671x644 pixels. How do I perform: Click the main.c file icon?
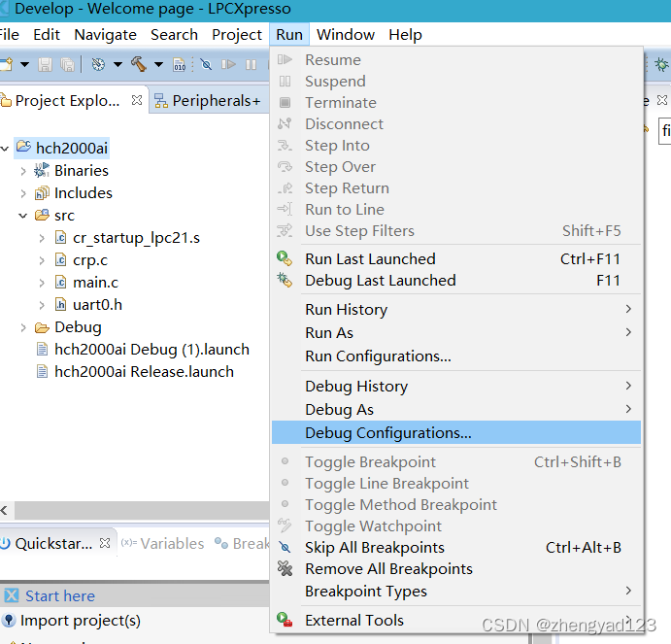(60, 283)
